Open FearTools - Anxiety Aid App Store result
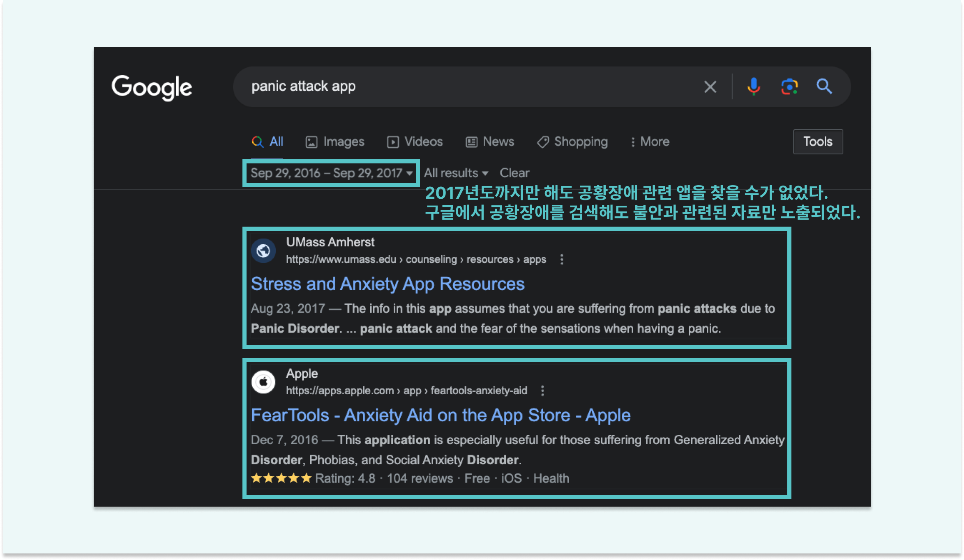964x560 pixels. pyautogui.click(x=441, y=415)
